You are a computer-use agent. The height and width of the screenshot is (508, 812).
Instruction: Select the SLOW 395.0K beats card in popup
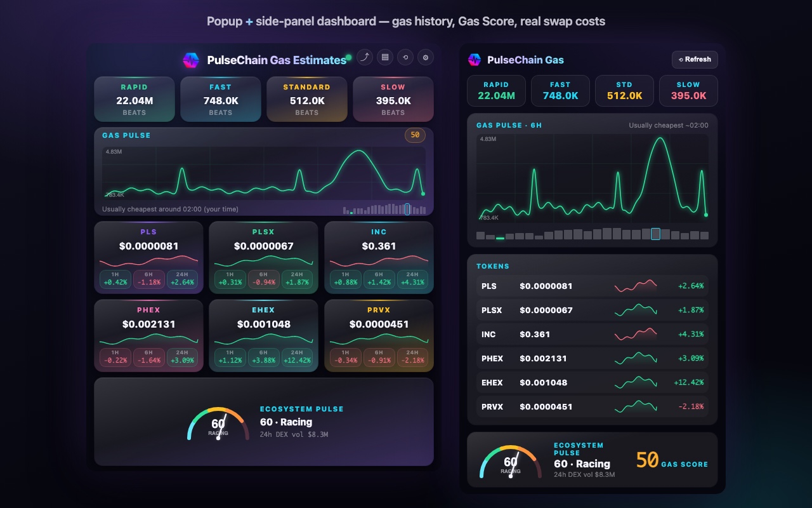[393, 99]
